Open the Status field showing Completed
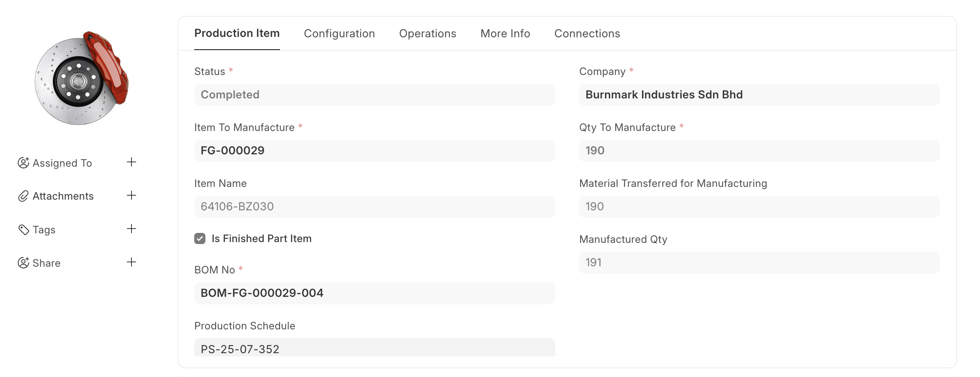 coord(374,95)
